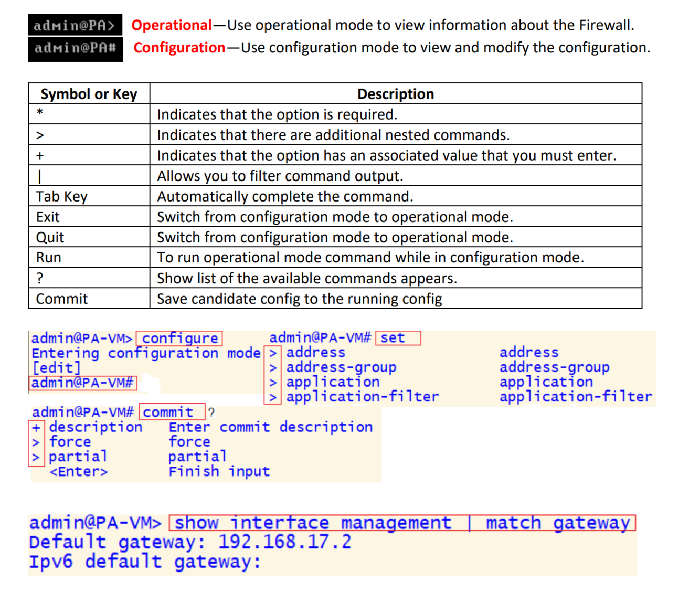This screenshot has height=592, width=700.
Task: Click the 'To run operational mode command' description
Action: click(x=370, y=258)
